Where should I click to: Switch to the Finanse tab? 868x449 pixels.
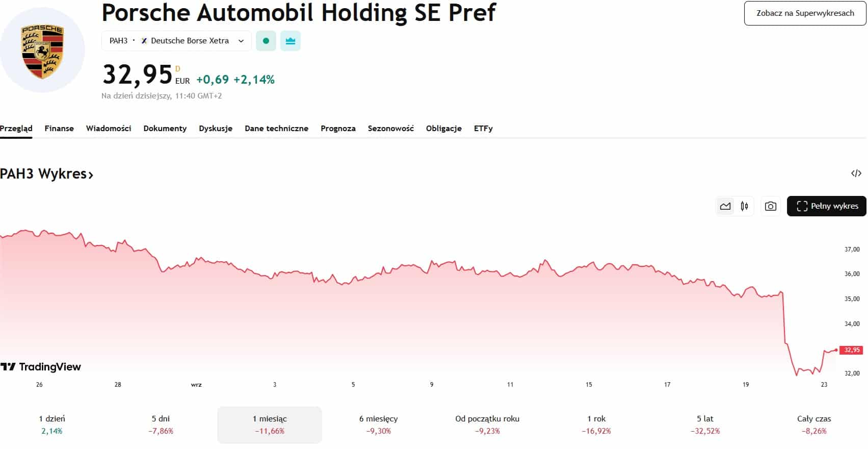pos(59,129)
